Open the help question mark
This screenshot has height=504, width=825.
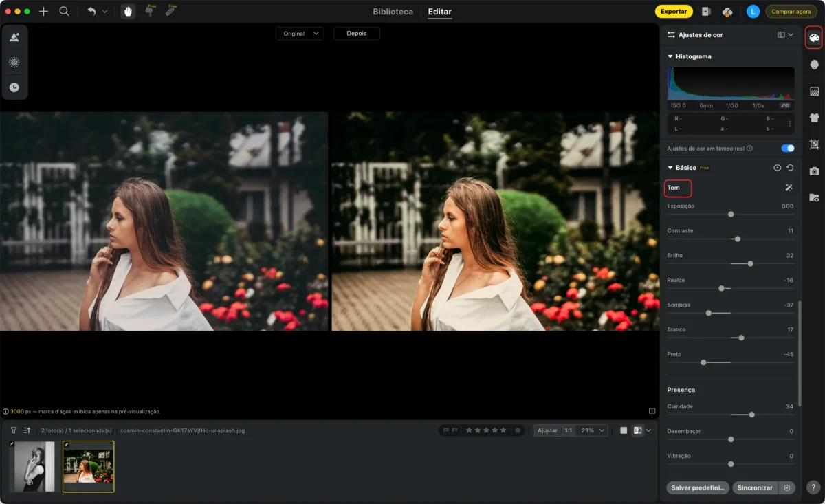tap(814, 487)
